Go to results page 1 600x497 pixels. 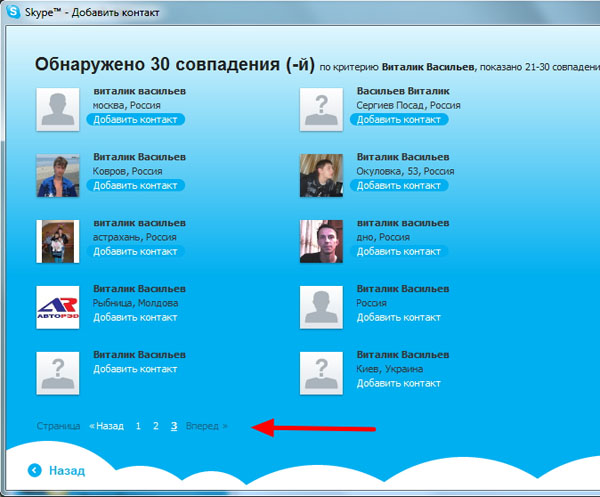[x=139, y=426]
